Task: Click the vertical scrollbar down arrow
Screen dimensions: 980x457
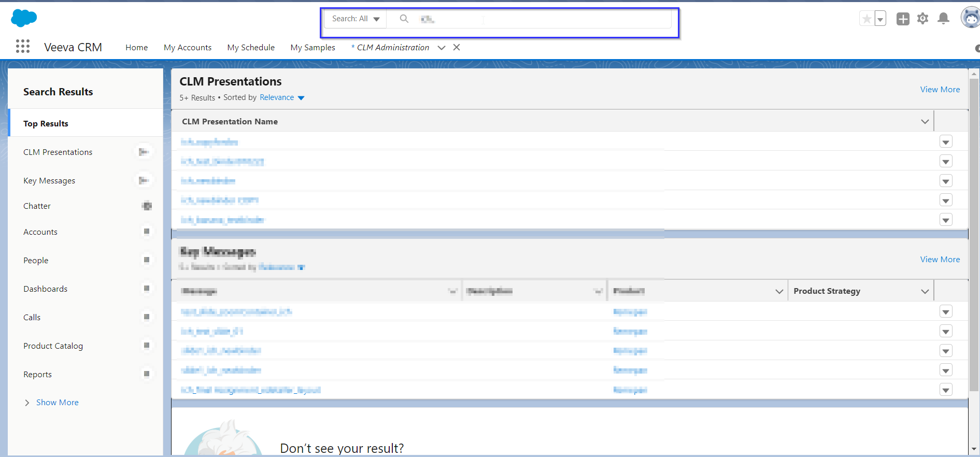Action: (974, 449)
